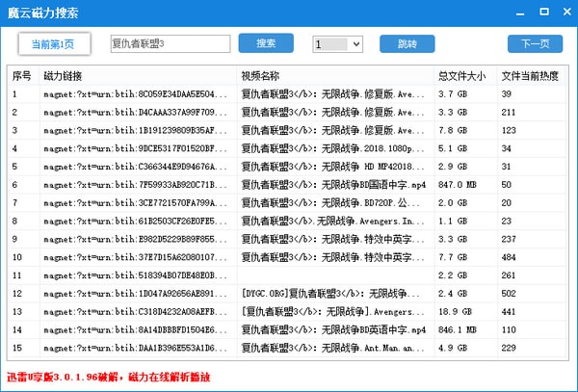Click the 847.0 MB file size cell

coord(457,185)
